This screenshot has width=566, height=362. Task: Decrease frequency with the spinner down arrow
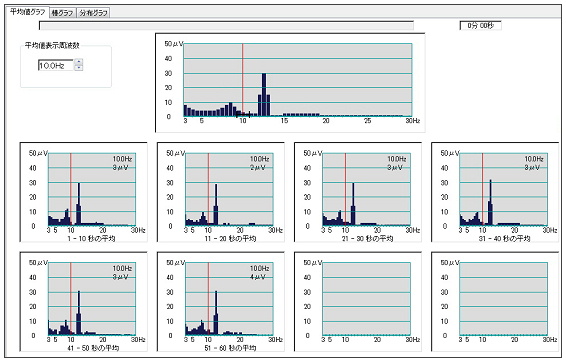coord(79,67)
